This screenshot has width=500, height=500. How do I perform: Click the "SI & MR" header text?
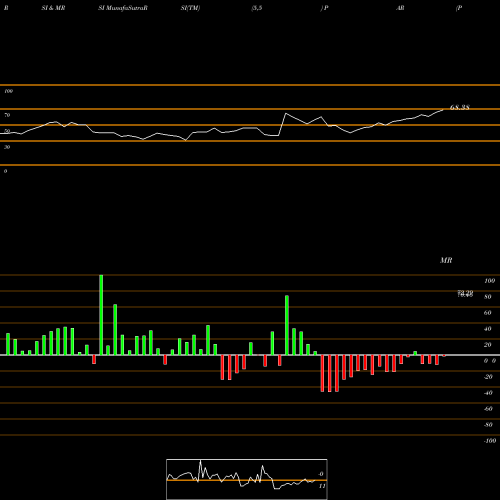point(53,8)
